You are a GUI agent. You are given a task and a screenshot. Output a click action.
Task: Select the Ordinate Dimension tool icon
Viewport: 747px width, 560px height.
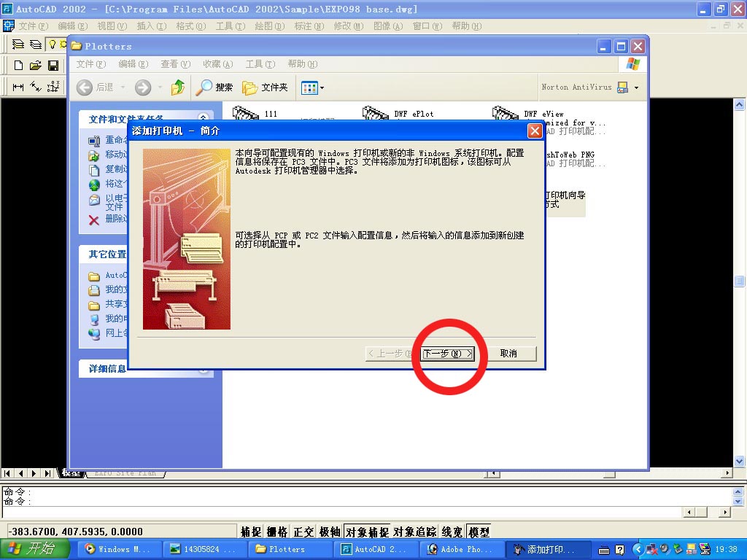(53, 87)
